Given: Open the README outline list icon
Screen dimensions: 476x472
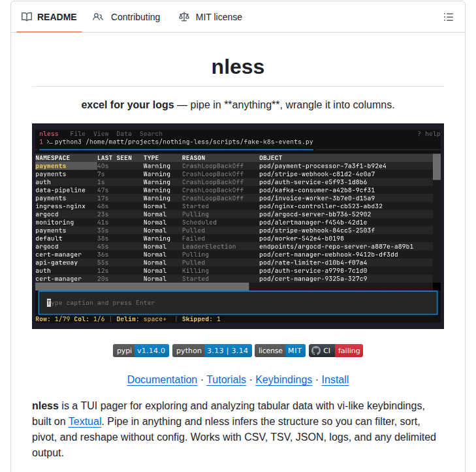Looking at the screenshot, I should pyautogui.click(x=448, y=17).
